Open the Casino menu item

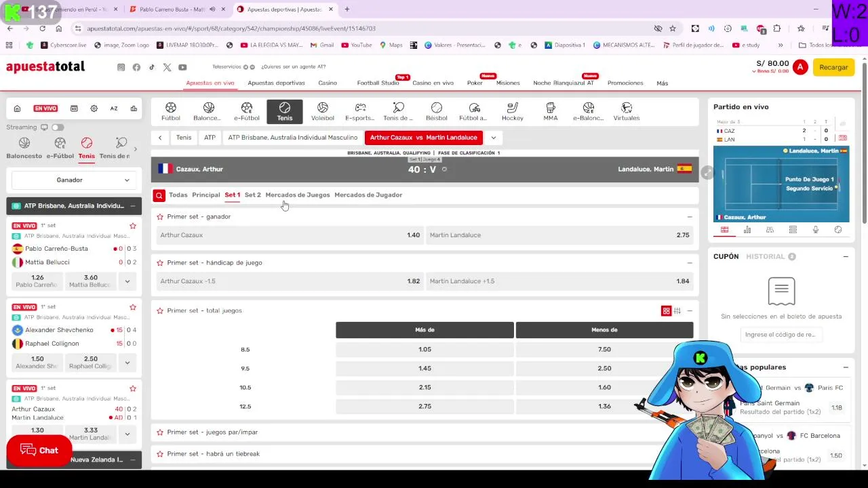pyautogui.click(x=328, y=83)
